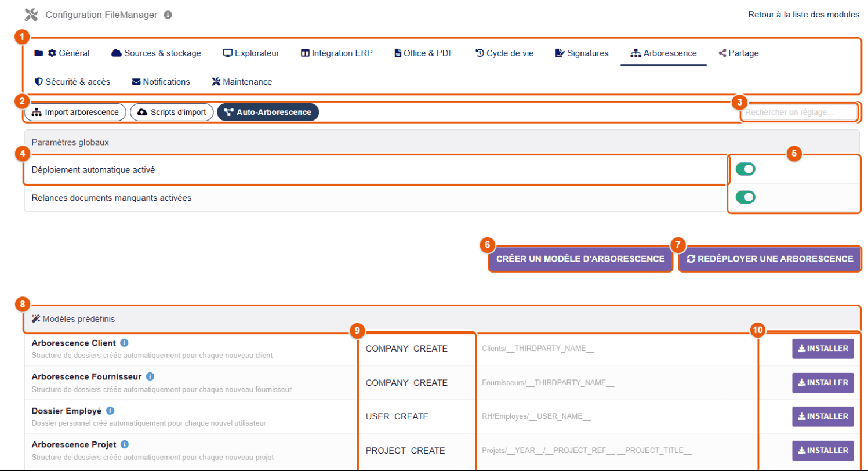The height and width of the screenshot is (471, 868).
Task: Select the Arborescence tab
Action: tap(663, 53)
